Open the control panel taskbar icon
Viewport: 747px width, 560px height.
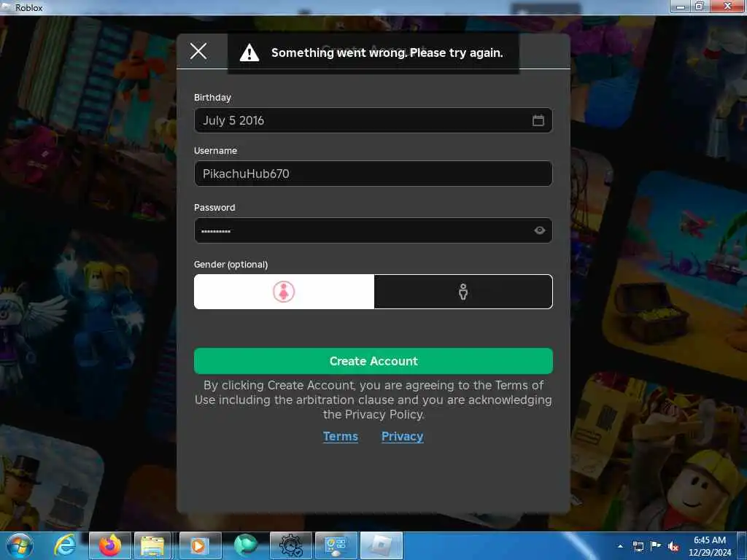click(336, 545)
